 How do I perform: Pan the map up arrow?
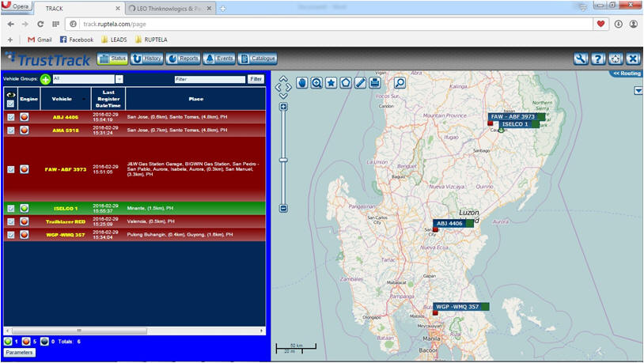[x=283, y=78]
